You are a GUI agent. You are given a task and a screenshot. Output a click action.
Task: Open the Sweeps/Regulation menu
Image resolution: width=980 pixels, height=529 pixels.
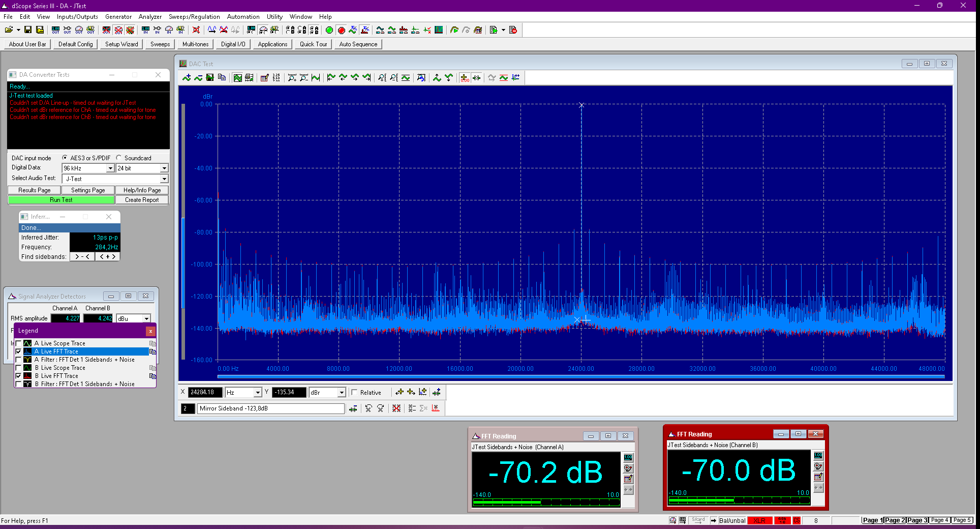(x=194, y=17)
